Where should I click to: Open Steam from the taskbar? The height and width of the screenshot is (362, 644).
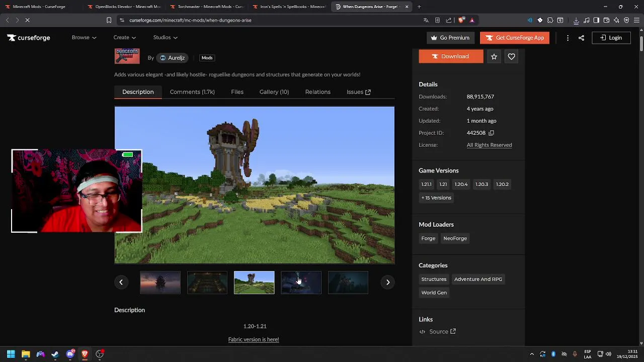[x=55, y=354]
